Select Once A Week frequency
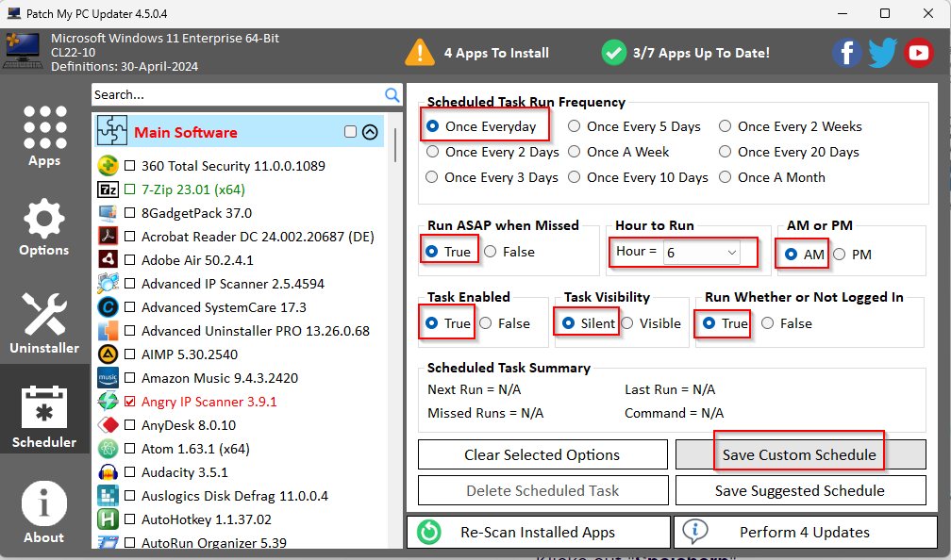Screen dimensions: 951x560 (x=575, y=152)
